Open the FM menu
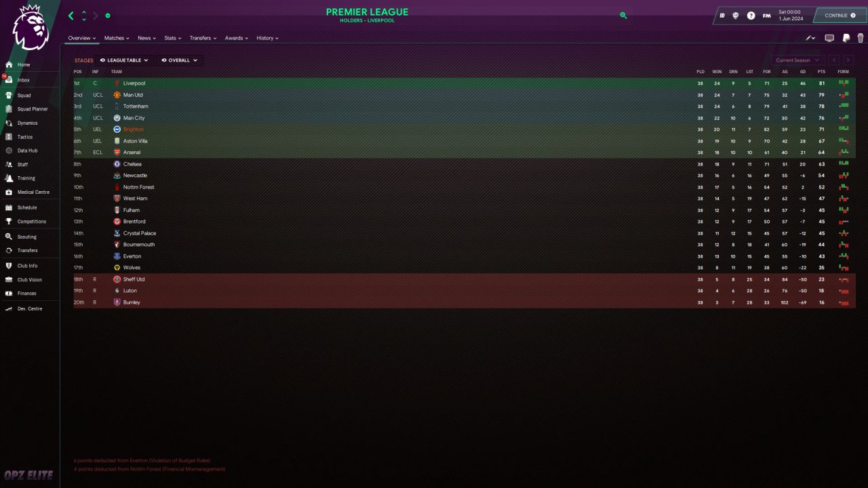This screenshot has height=488, width=868. point(766,16)
